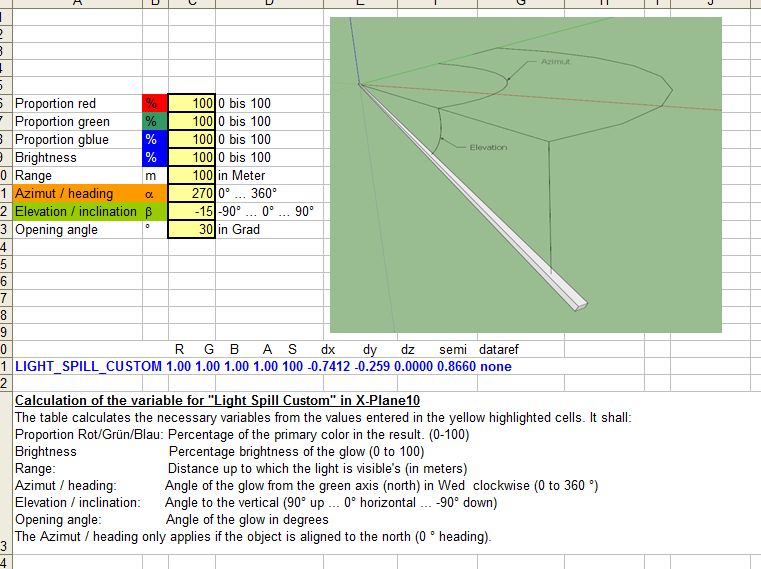Click the '-90° ... 0° ... 90°' hint
This screenshot has width=761, height=569.
265,211
